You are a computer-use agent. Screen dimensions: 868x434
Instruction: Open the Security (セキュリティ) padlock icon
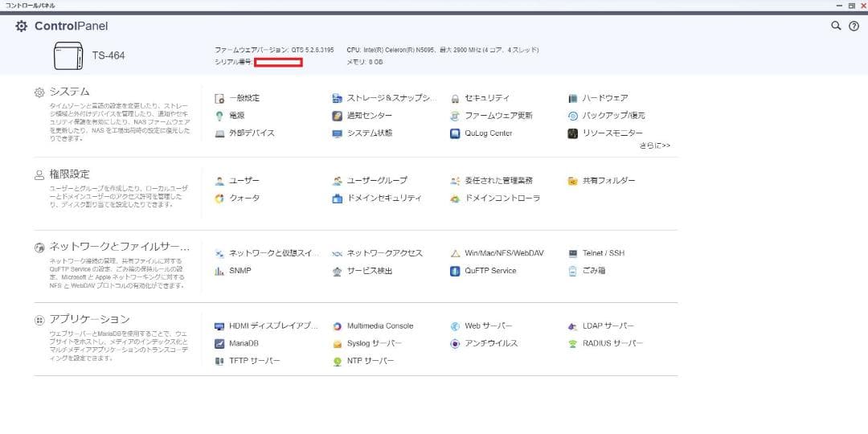[x=455, y=99]
